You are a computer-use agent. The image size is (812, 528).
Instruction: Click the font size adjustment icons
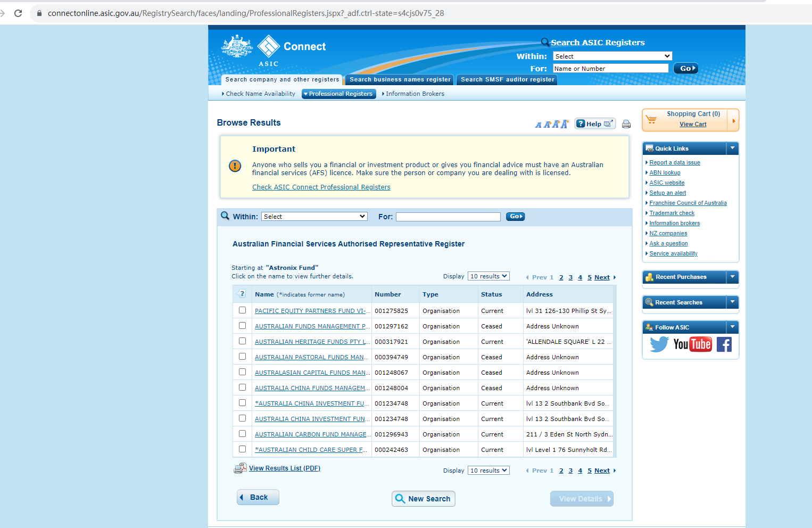[552, 124]
